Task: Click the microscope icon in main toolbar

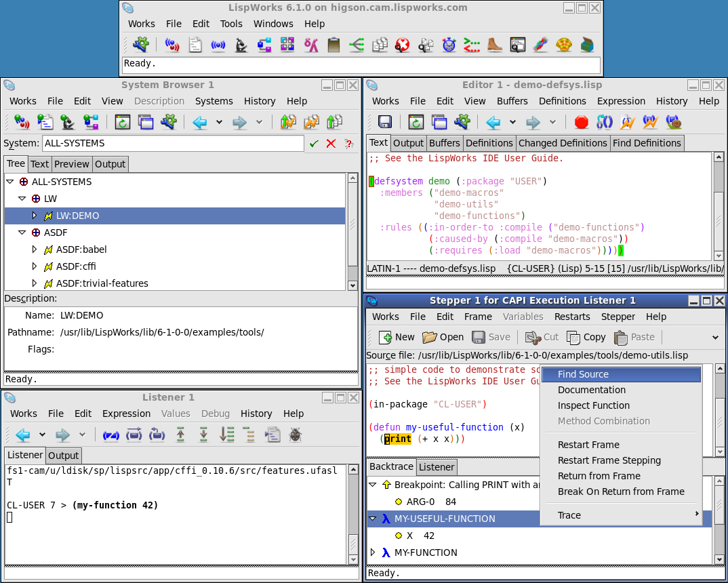Action: point(241,45)
